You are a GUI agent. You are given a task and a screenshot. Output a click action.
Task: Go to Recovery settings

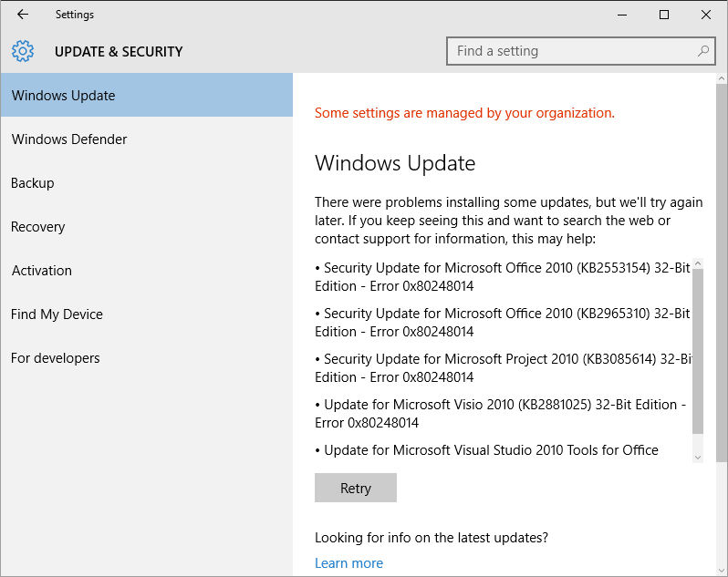pos(147,227)
